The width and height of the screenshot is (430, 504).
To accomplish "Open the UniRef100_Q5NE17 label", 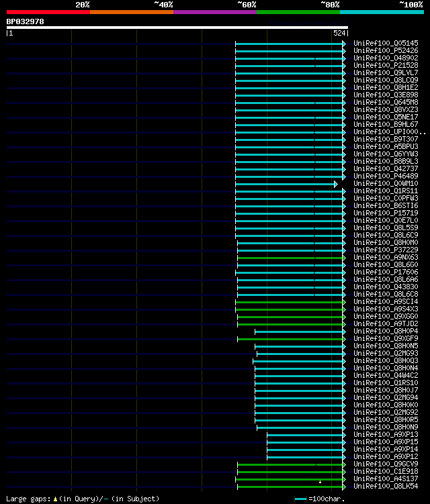I will point(386,117).
